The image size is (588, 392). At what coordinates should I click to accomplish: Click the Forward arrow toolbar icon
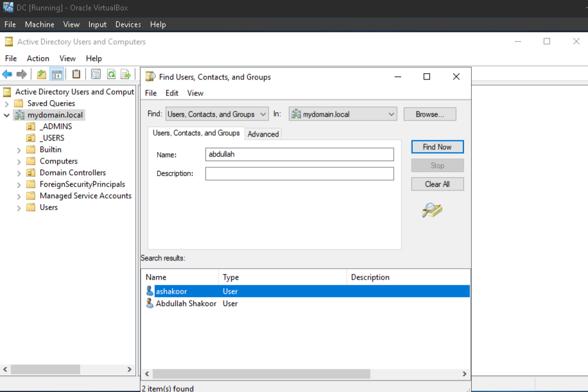(22, 74)
